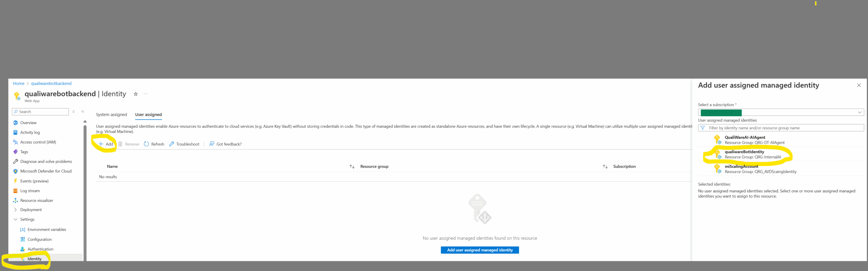Click the Troubleshoot wrench icon
The height and width of the screenshot is (271, 868).
coord(172,144)
